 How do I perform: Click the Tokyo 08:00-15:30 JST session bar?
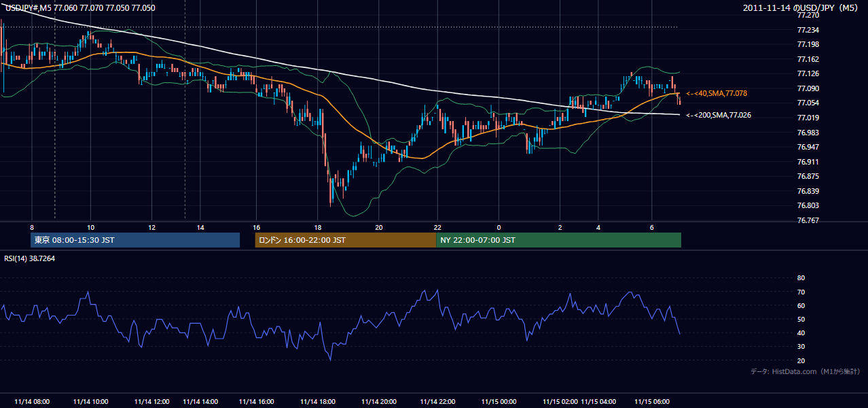[x=135, y=240]
